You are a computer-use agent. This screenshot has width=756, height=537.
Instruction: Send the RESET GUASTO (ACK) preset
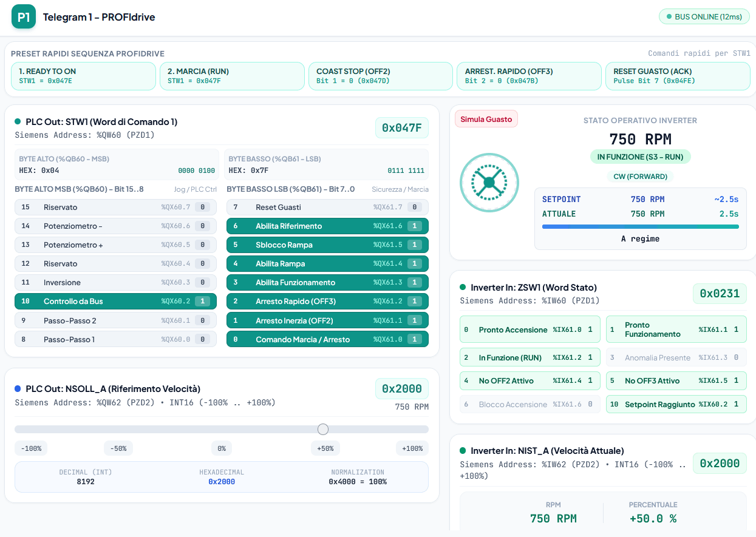coord(678,76)
